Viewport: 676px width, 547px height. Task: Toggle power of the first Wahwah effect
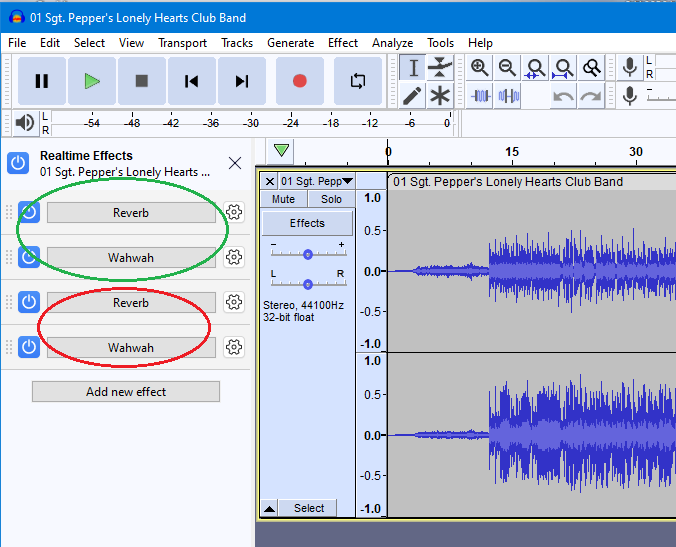click(29, 257)
